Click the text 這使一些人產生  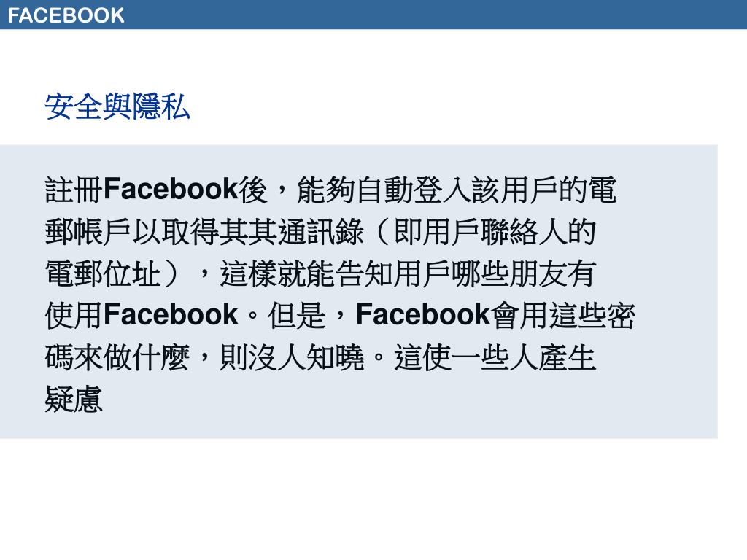click(495, 357)
